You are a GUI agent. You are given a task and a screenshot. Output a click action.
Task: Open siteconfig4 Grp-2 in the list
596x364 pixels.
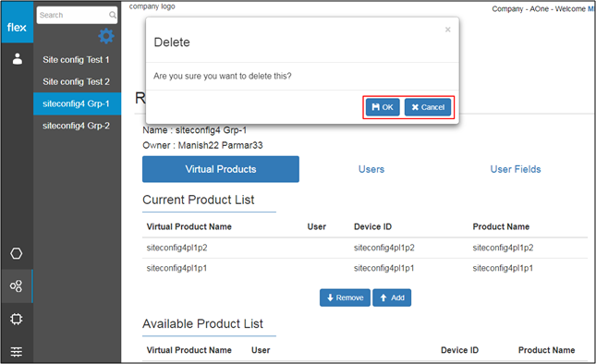(76, 126)
